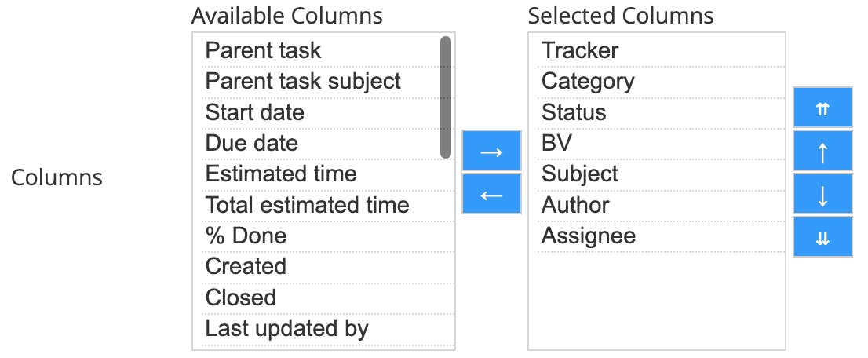Select BV in Selected Columns

(556, 144)
